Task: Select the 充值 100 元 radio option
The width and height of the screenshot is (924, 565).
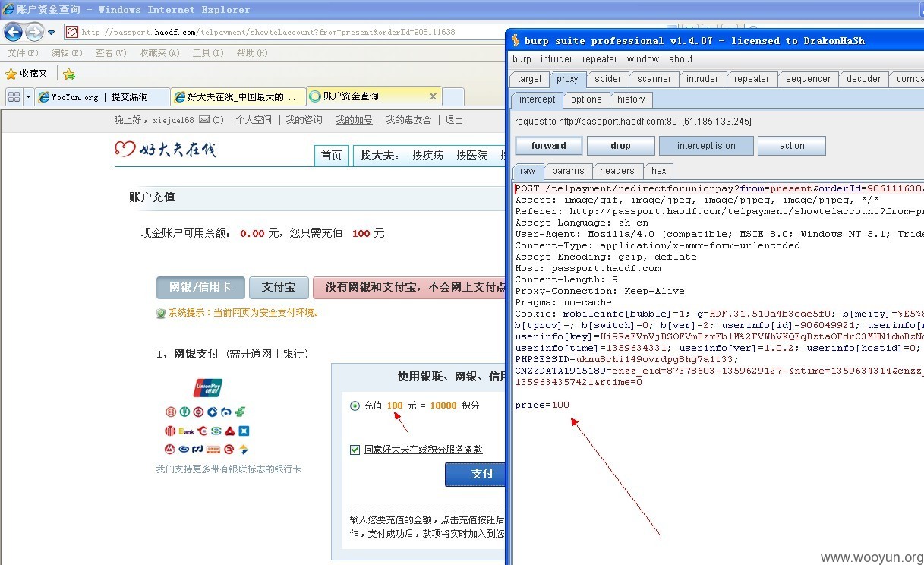Action: pyautogui.click(x=355, y=406)
